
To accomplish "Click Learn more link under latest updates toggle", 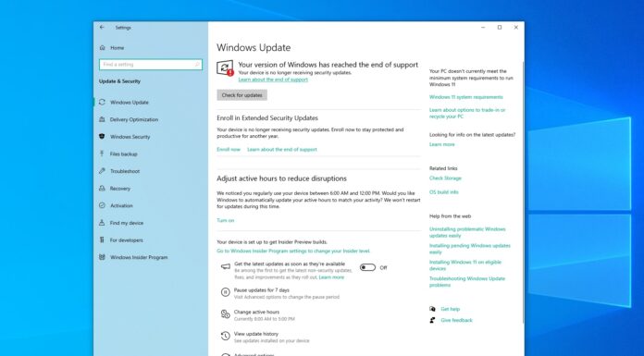I will (x=331, y=277).
